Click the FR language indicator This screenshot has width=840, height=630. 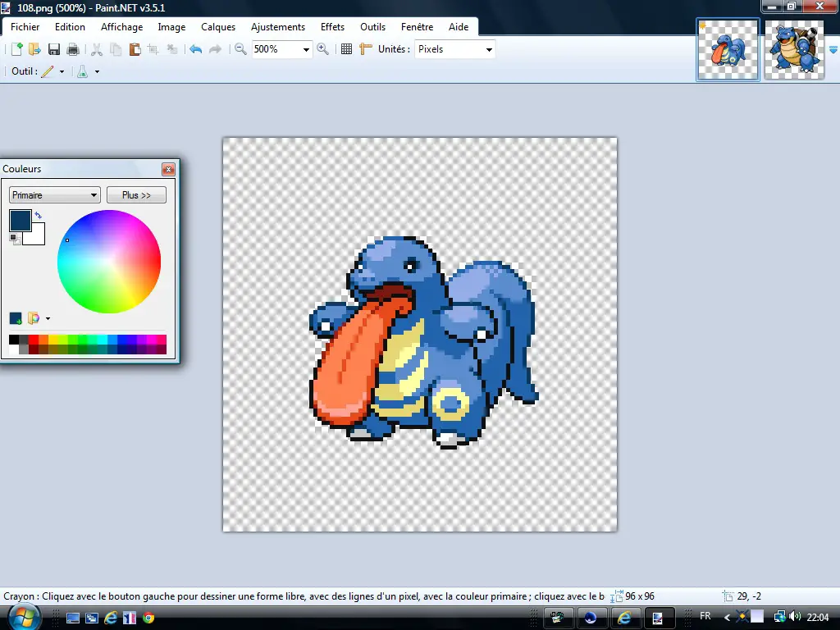click(705, 616)
